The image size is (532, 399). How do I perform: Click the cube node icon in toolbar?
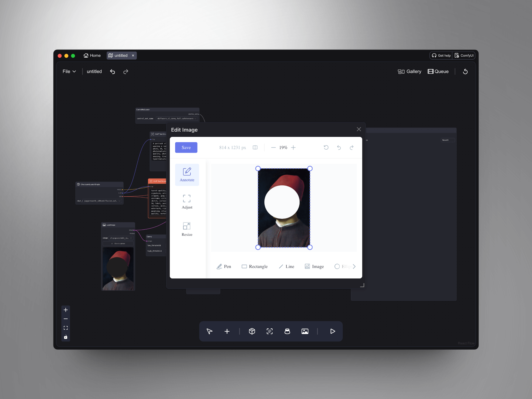coord(252,331)
